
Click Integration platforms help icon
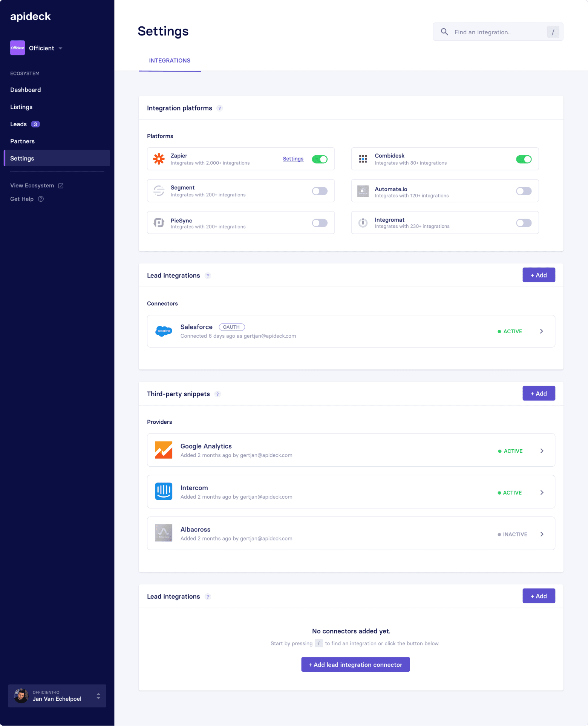220,108
